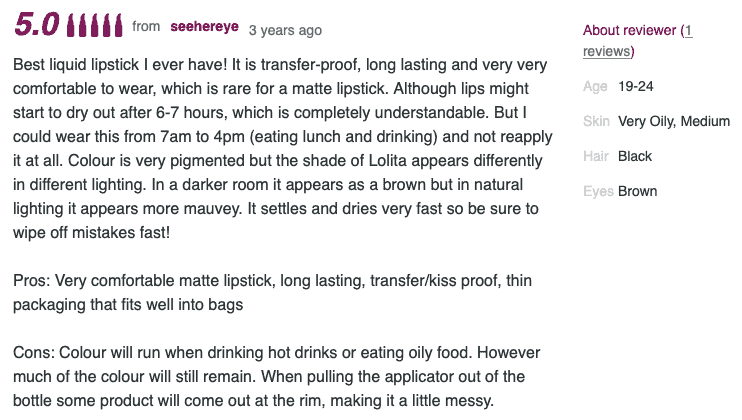
Task: Click the fourth lipstick rating icon
Action: [x=107, y=26]
